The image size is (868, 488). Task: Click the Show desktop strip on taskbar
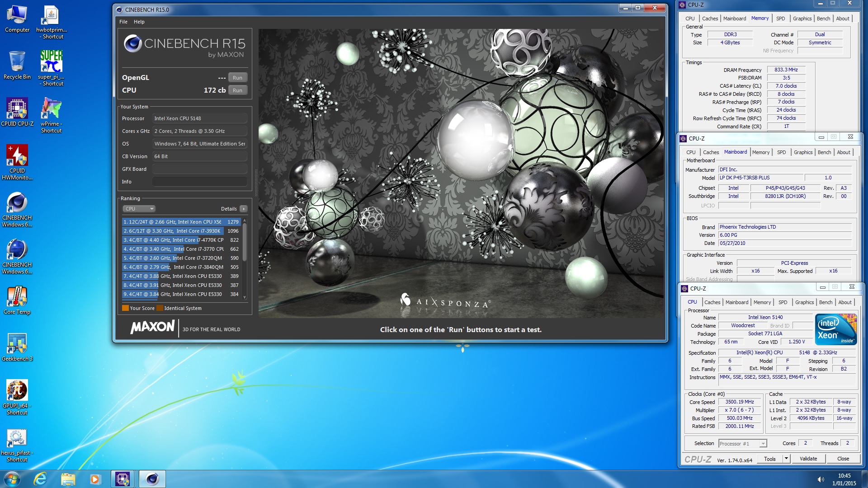click(864, 479)
